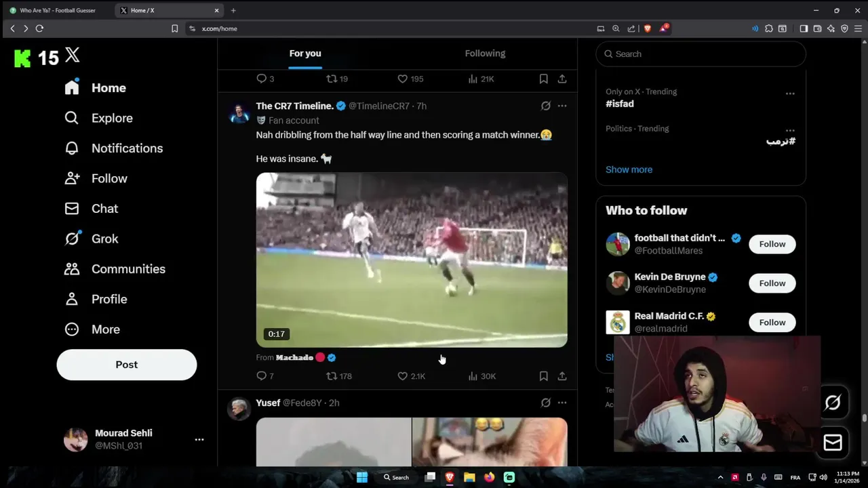Switch to the For you tab

tap(305, 54)
